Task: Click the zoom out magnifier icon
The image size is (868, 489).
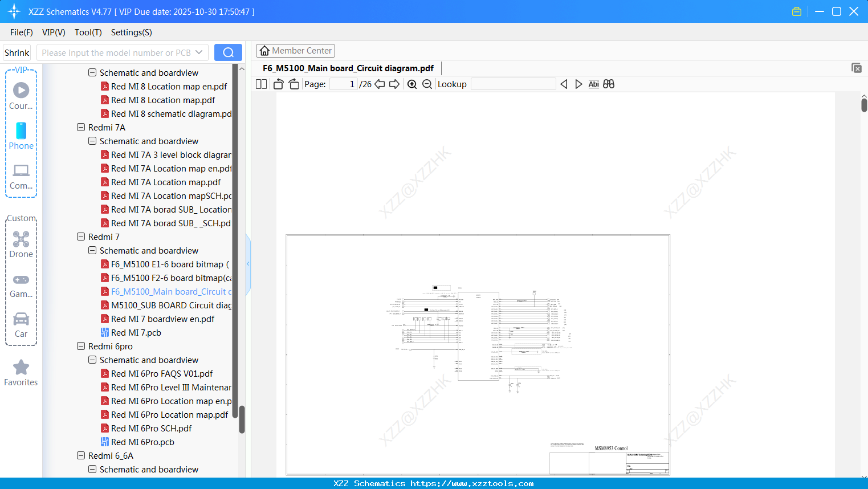Action: click(427, 84)
